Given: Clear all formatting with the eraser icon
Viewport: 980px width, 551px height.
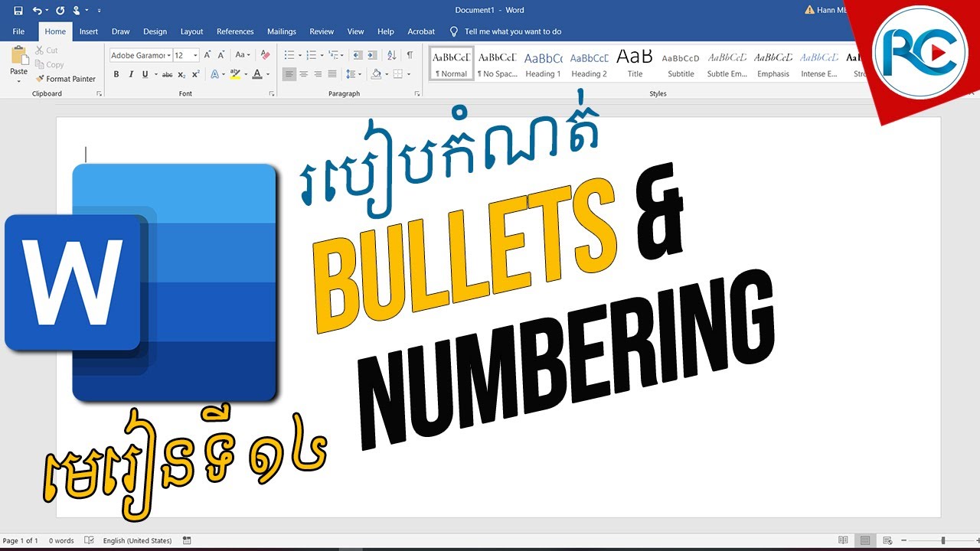Looking at the screenshot, I should coord(265,55).
